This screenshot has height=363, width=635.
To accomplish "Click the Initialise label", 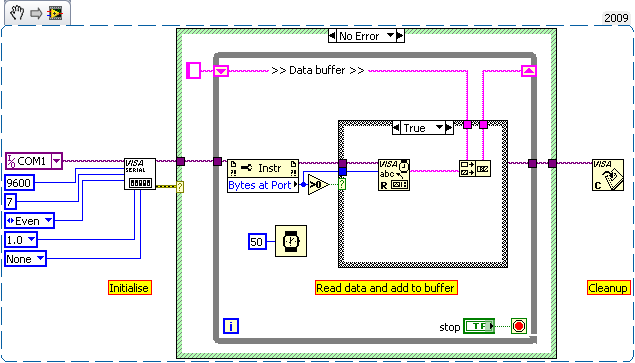I will tap(130, 288).
